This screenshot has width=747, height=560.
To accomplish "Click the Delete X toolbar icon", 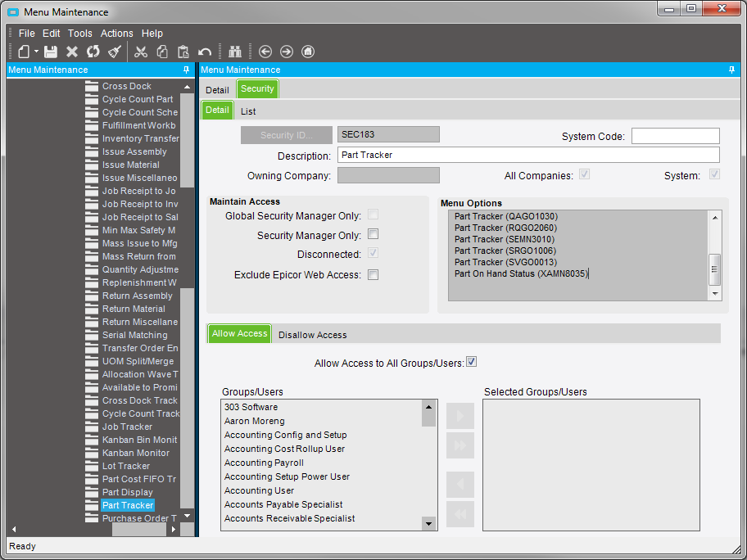I will tap(72, 52).
